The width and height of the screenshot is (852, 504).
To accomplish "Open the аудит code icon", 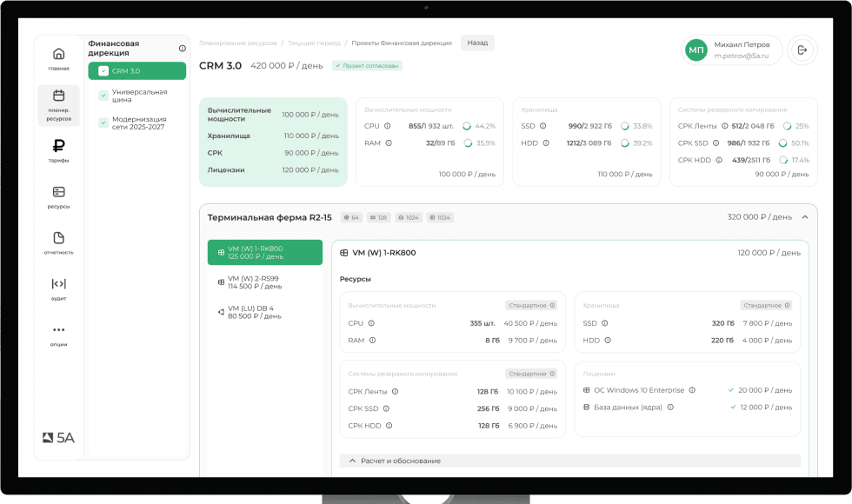I will (x=58, y=284).
